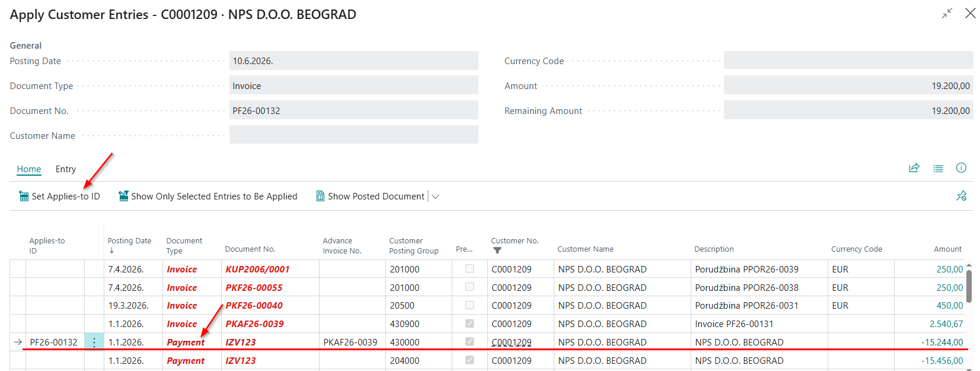This screenshot has height=371, width=980.
Task: Toggle Prepayment checkbox for 204000 posting group row
Action: coord(470,360)
